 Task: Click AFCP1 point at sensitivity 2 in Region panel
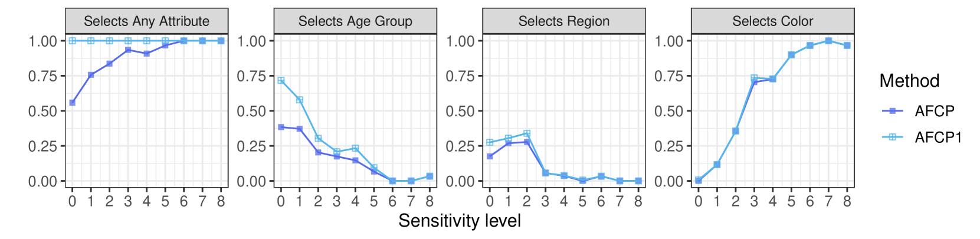tap(527, 133)
